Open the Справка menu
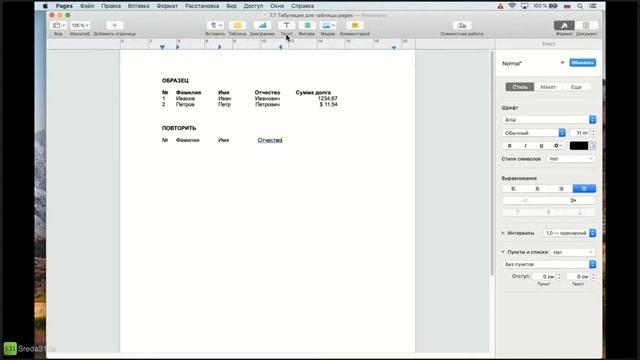The width and height of the screenshot is (640, 360). point(302,6)
